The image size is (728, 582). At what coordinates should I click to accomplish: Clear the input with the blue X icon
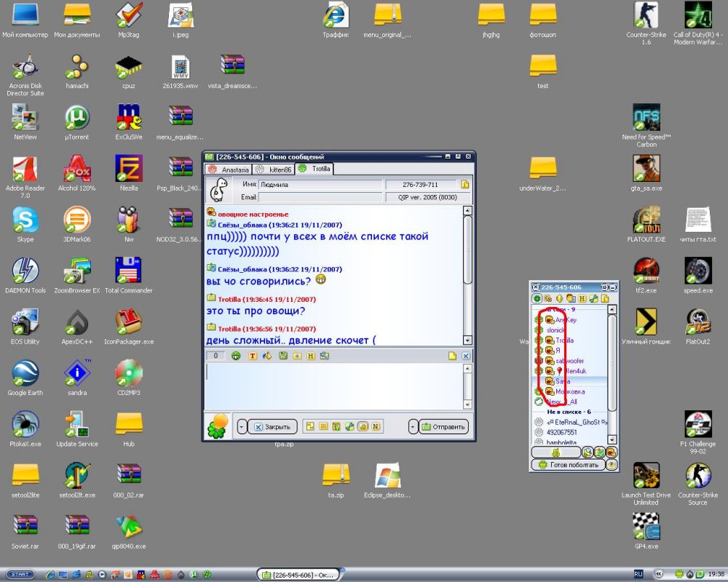pos(466,356)
